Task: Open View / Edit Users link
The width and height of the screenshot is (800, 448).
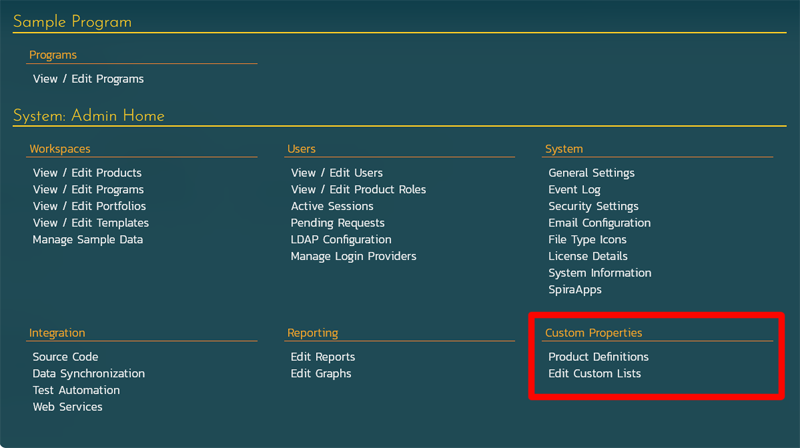Action: pos(336,173)
